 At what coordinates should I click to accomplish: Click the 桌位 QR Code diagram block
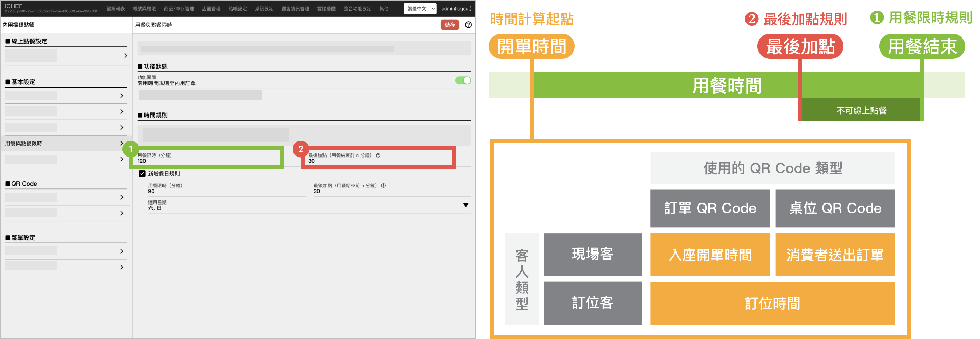(835, 208)
